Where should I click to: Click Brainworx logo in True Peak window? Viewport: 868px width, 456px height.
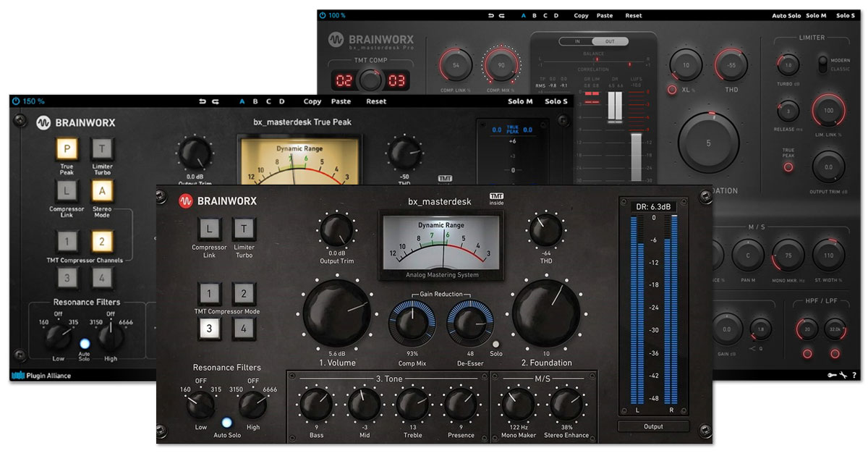click(43, 123)
